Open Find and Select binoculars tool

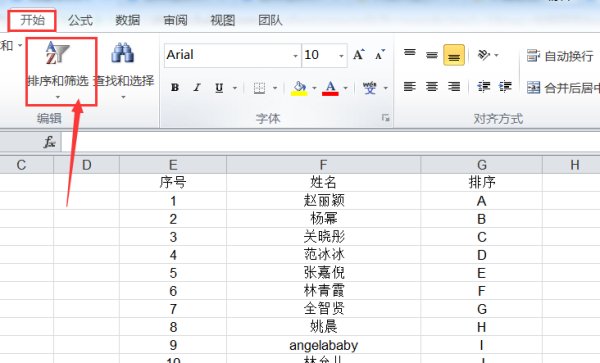123,71
